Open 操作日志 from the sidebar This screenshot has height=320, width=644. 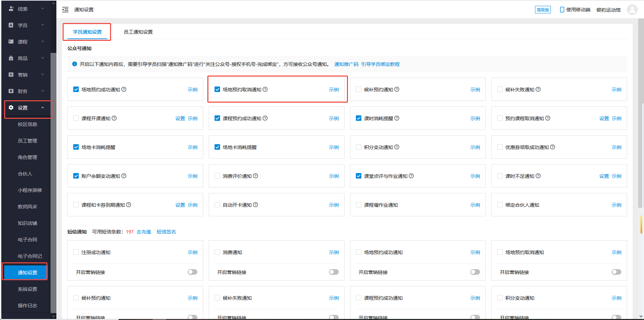pyautogui.click(x=28, y=305)
